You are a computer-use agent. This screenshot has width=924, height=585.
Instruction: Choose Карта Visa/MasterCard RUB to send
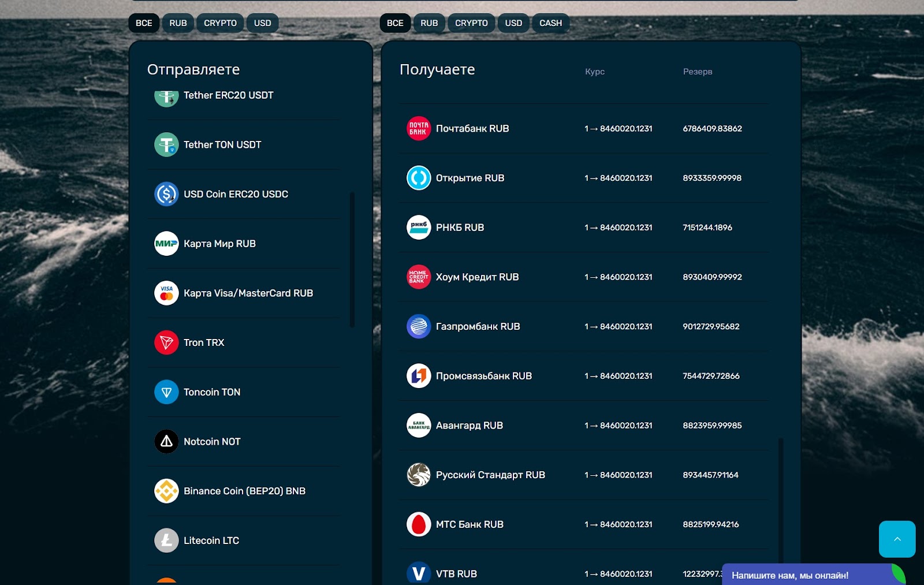coord(244,293)
